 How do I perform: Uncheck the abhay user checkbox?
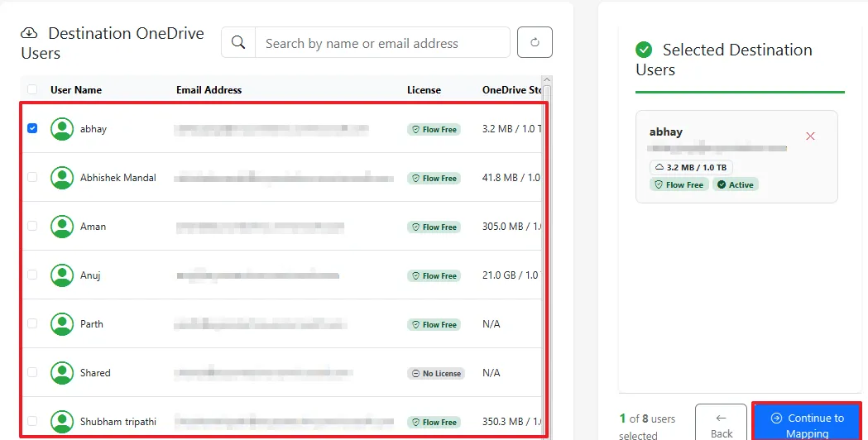pos(32,128)
